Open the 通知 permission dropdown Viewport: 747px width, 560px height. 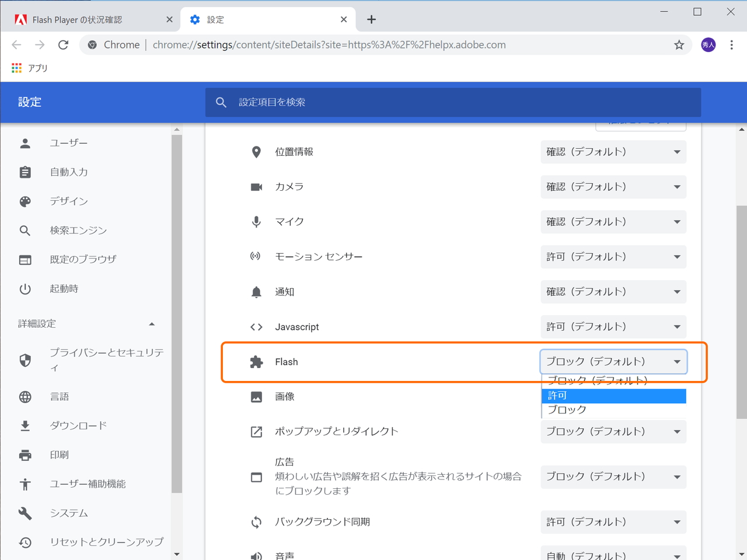click(613, 292)
